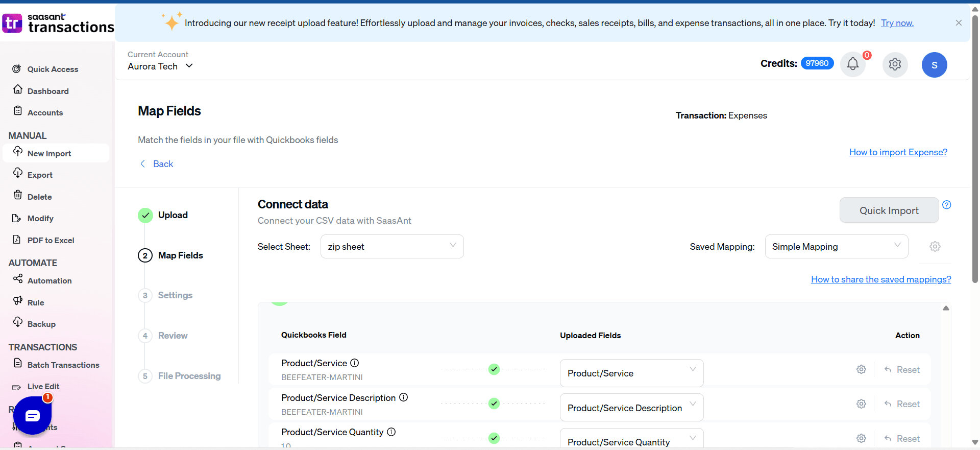980x450 pixels.
Task: Reset the Product/Service Description mapping
Action: [902, 404]
